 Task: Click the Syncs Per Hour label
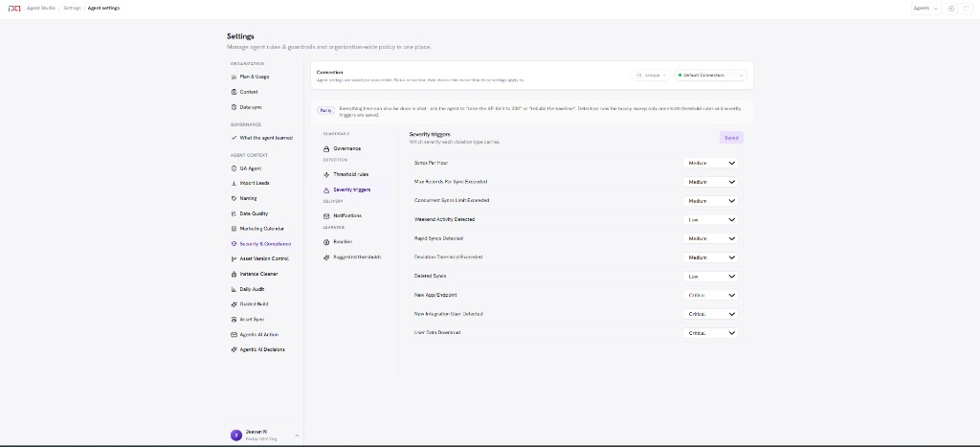point(431,163)
